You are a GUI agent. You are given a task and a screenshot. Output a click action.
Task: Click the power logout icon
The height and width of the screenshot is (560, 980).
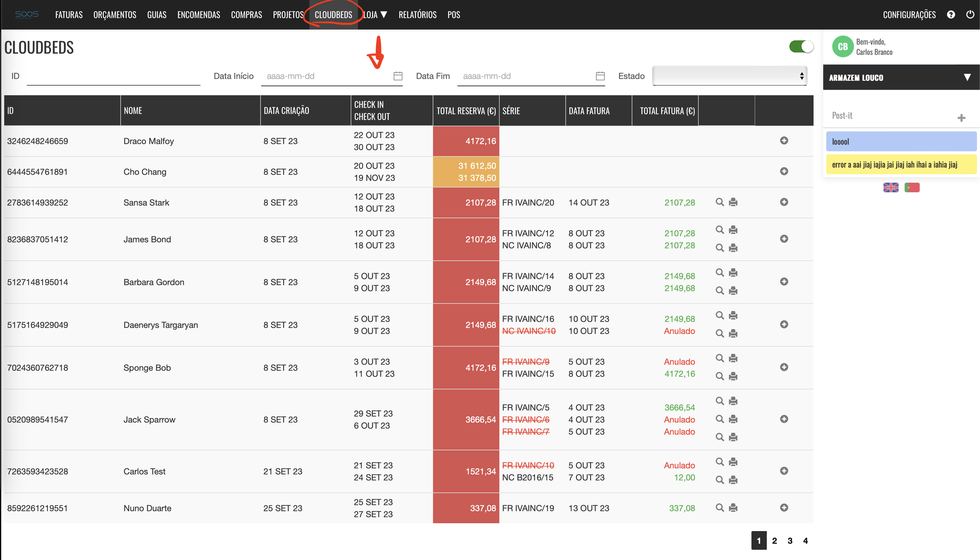[970, 14]
